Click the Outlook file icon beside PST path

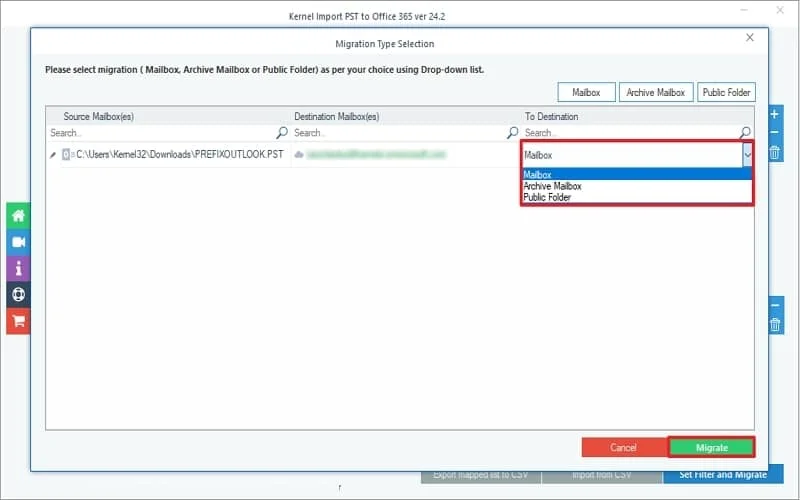click(66, 154)
